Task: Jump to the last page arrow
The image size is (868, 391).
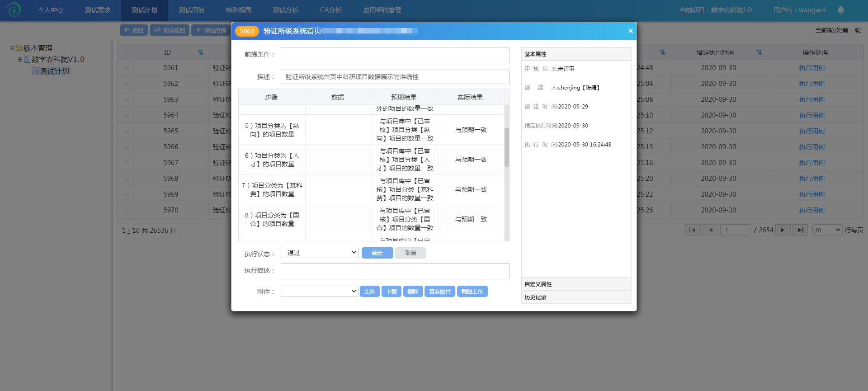Action: tap(800, 230)
